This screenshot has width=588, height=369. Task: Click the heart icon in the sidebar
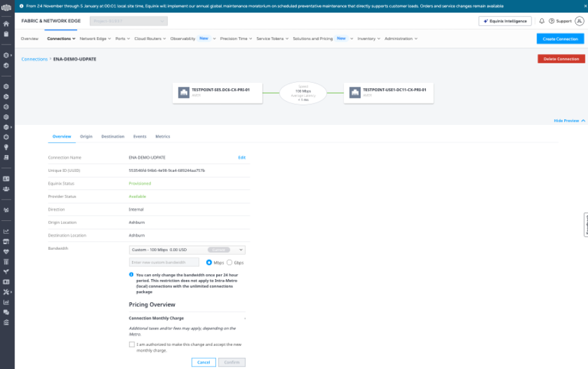[x=6, y=251]
